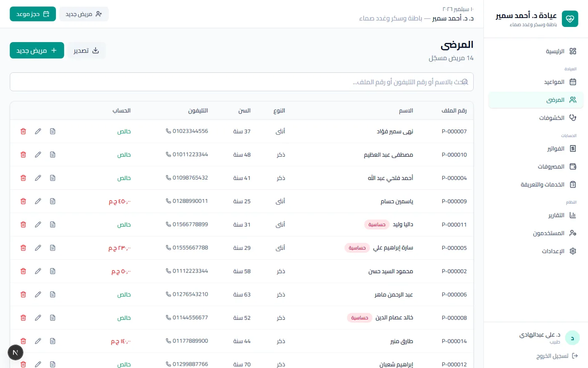Click رقم الملف column header
This screenshot has height=368, width=588.
[x=454, y=111]
